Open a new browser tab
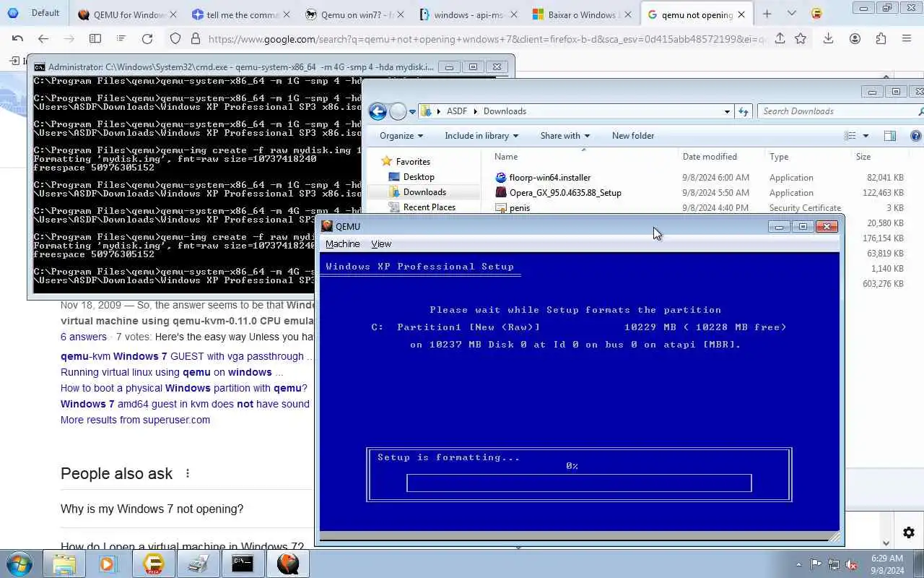The width and height of the screenshot is (924, 578). 767,14
